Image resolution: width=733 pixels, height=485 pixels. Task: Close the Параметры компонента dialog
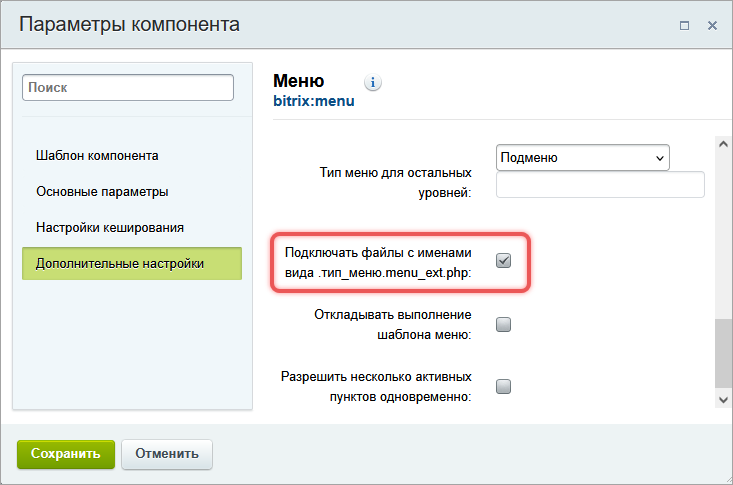point(712,25)
